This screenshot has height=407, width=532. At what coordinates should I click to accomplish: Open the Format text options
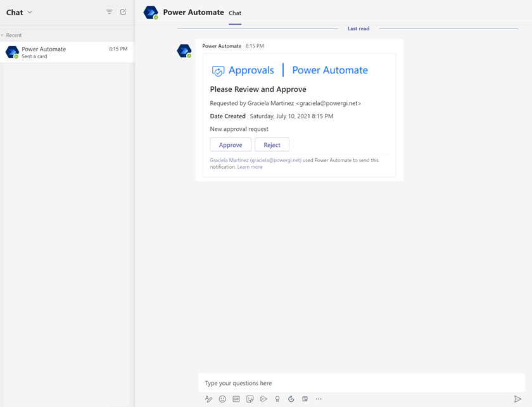coord(208,399)
